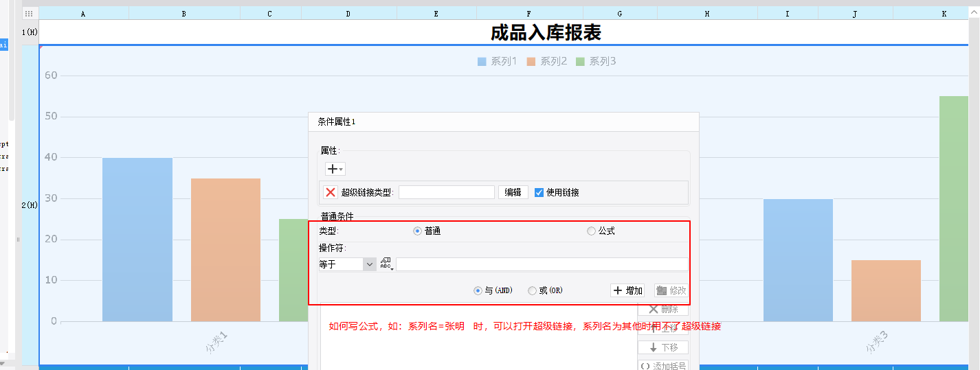
Task: Click the orange 分类3 bar at 15
Action: click(x=886, y=290)
